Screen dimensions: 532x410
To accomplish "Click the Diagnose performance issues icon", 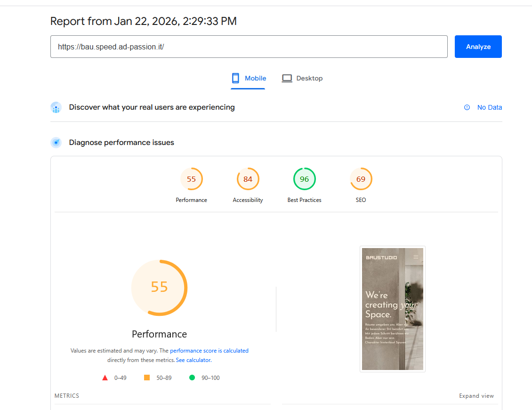I will [56, 143].
